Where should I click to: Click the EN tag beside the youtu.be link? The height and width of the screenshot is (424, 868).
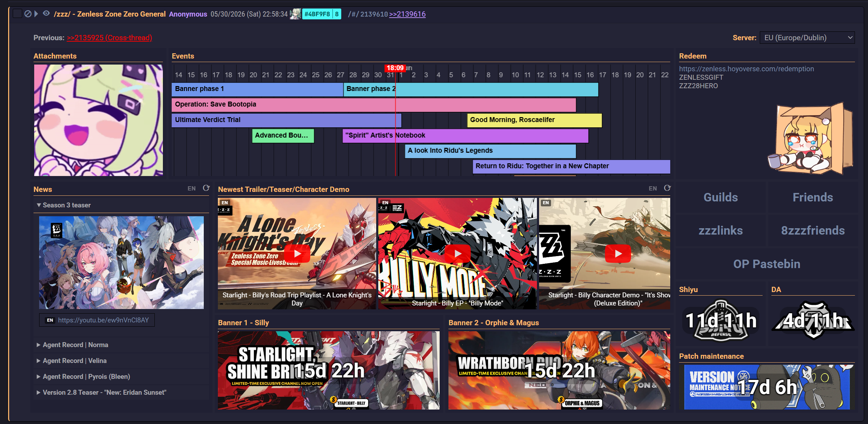pos(50,320)
